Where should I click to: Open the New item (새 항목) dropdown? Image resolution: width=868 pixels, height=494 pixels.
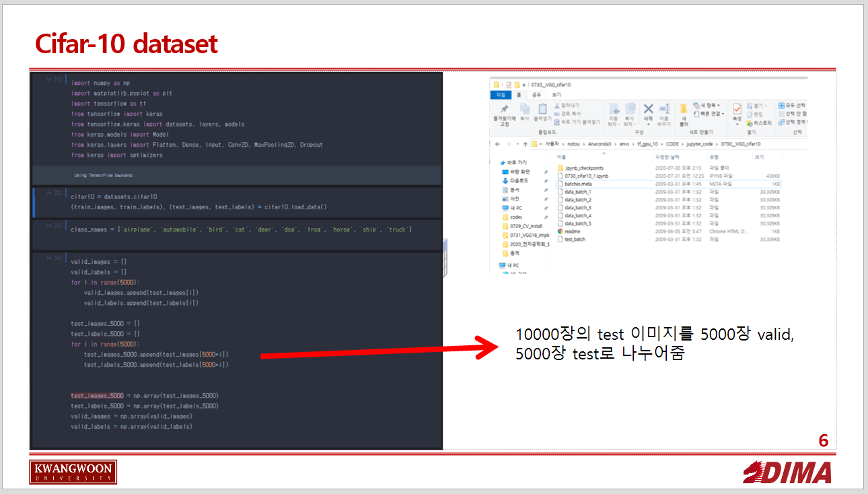[707, 106]
